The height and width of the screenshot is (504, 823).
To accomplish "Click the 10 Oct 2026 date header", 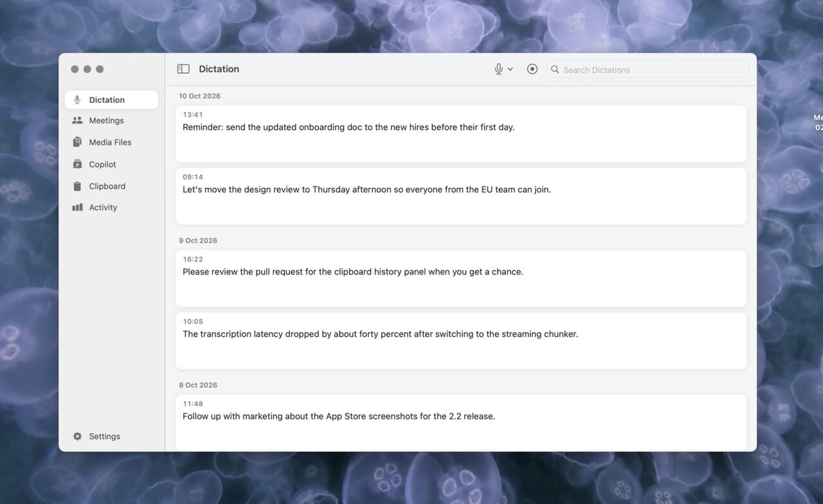I will (199, 96).
